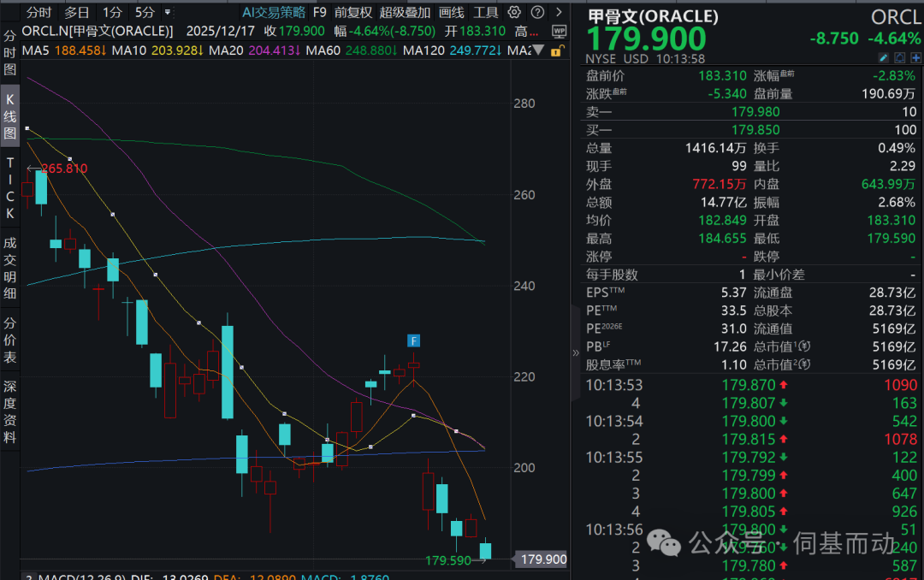Open the help question mark icon
This screenshot has height=580, width=924.
[537, 12]
